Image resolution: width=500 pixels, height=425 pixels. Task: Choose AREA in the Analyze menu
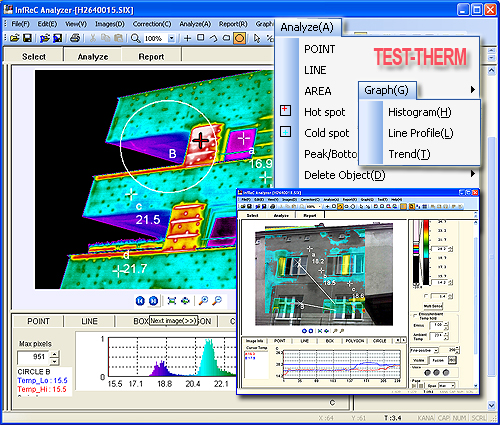pos(318,91)
